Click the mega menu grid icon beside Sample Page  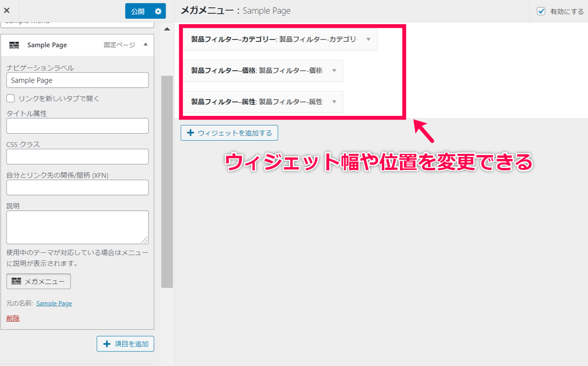14,45
